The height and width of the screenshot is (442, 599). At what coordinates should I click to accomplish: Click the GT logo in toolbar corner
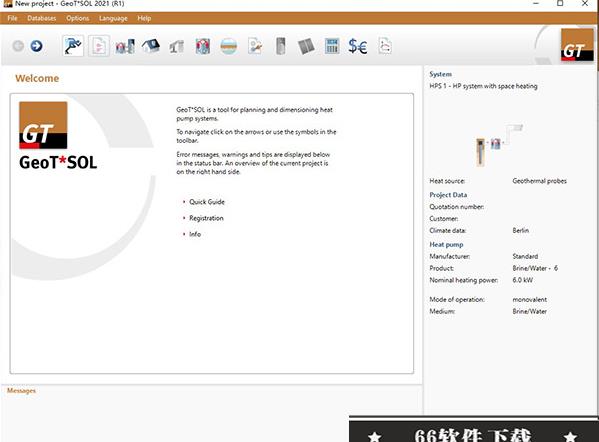577,45
